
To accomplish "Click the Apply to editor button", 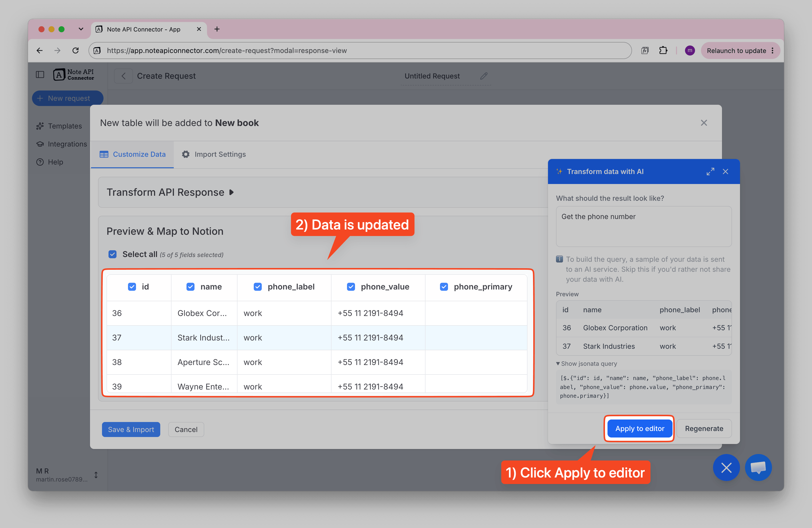I will (x=639, y=428).
